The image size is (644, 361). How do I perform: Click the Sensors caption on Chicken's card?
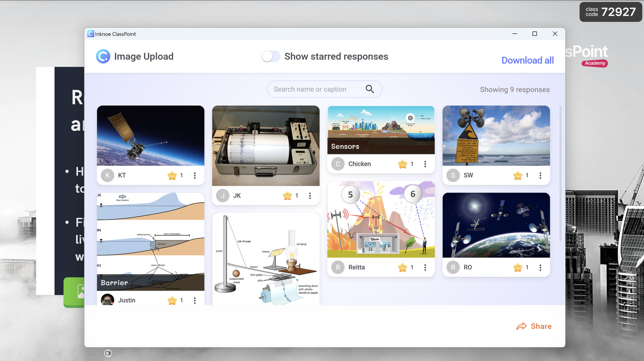click(x=345, y=147)
